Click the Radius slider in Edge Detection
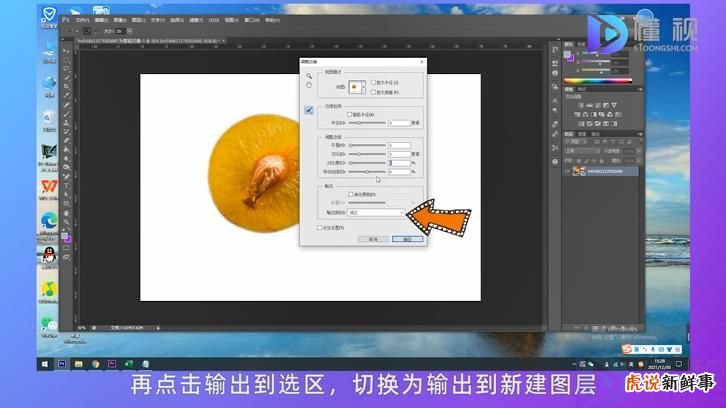This screenshot has width=726, height=408. point(367,123)
